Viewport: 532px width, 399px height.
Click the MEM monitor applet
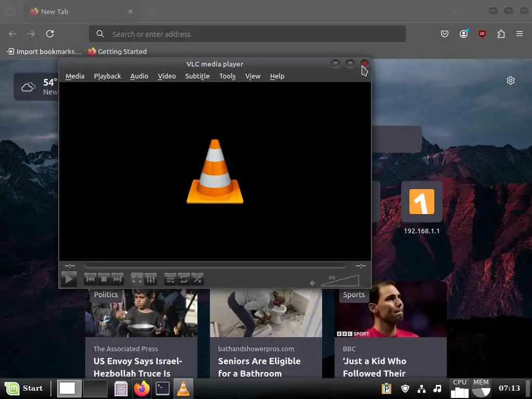pyautogui.click(x=481, y=388)
